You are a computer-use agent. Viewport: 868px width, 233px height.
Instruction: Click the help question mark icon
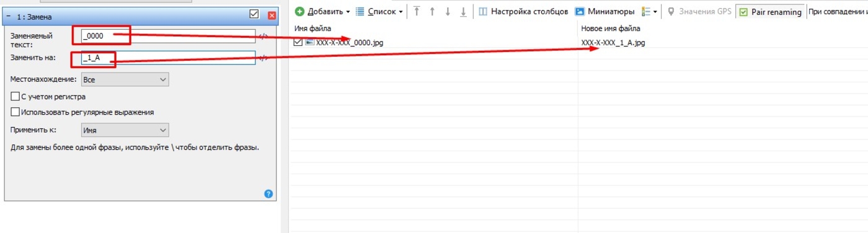click(x=268, y=194)
